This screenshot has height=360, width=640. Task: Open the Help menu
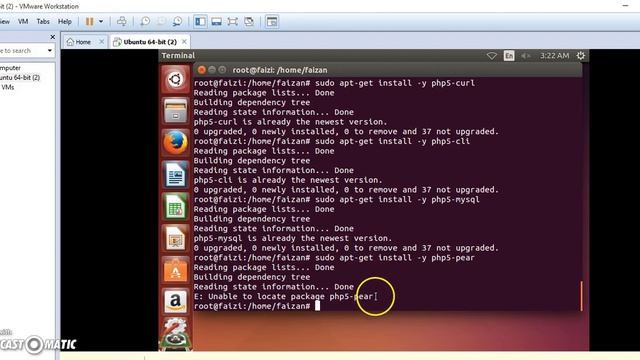pyautogui.click(x=64, y=22)
